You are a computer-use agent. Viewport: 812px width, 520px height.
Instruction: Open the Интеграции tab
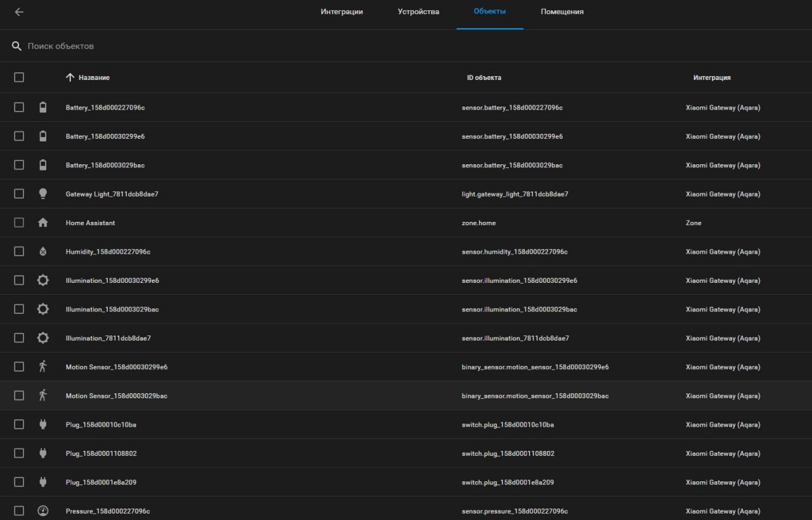[342, 12]
